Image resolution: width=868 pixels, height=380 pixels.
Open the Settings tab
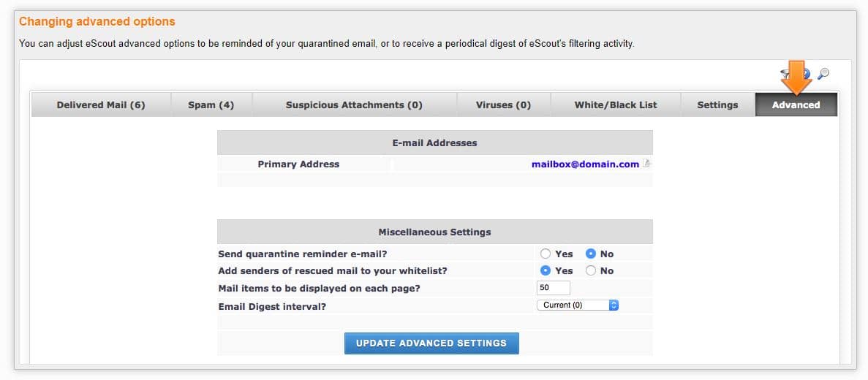717,104
